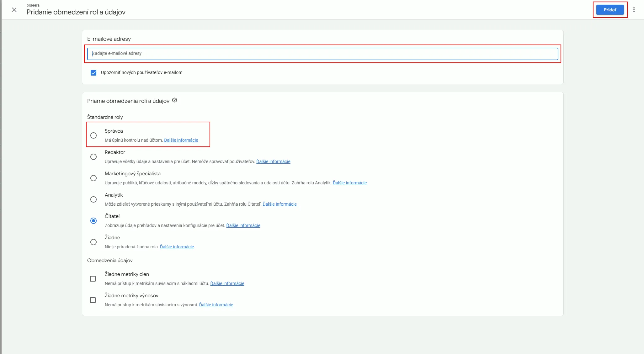Open Ďalšie informácie link for Marketingový špecialista
This screenshot has height=354, width=644.
(x=349, y=183)
